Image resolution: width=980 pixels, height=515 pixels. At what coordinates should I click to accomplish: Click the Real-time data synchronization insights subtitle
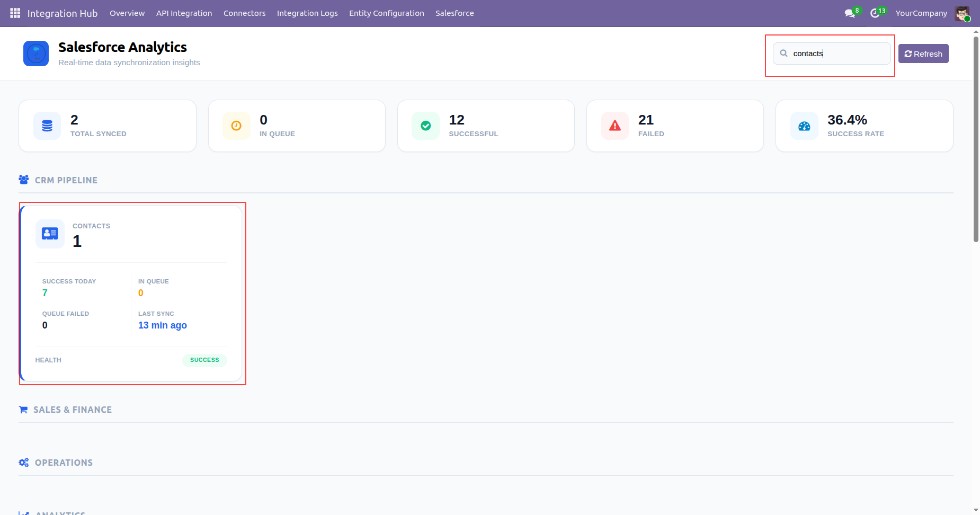[129, 63]
